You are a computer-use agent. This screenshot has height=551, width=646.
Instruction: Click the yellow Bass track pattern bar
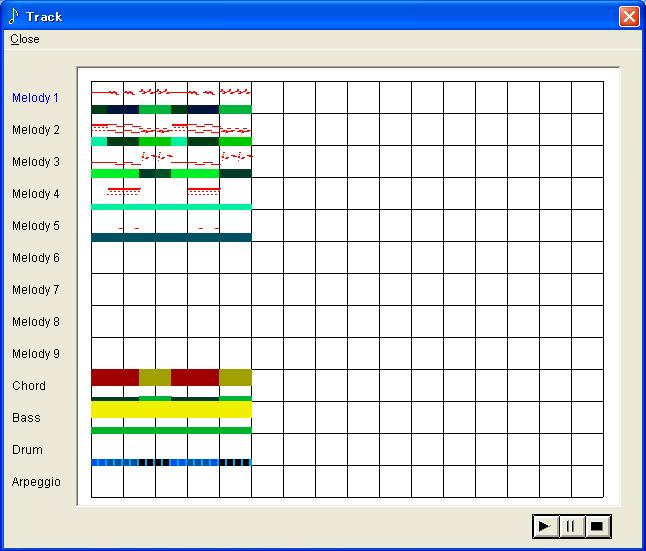click(171, 410)
